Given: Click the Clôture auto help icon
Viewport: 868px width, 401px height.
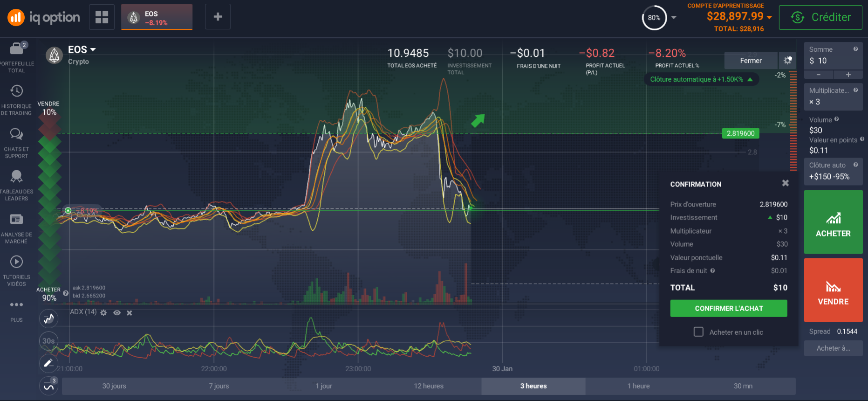Looking at the screenshot, I should (855, 165).
